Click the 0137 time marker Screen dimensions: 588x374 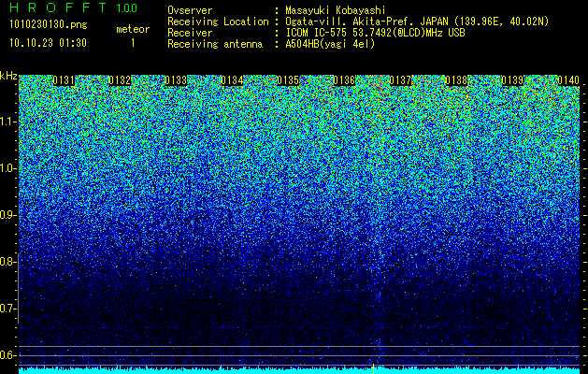click(x=400, y=80)
